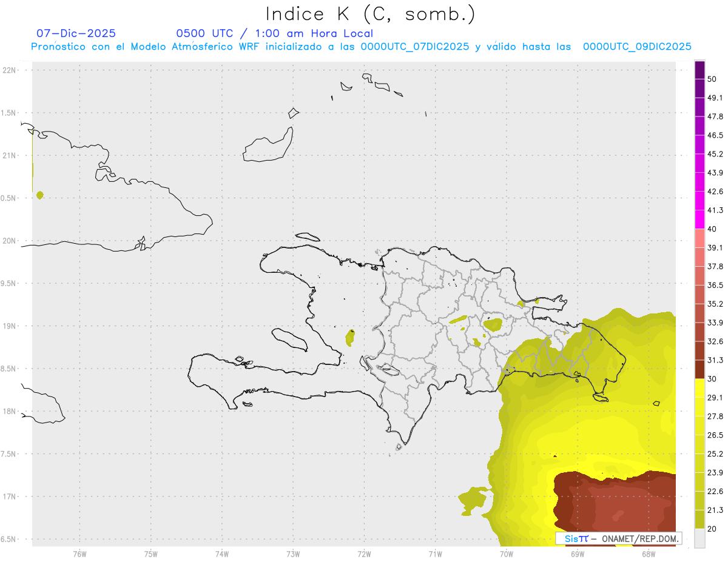Click "0000UTC_09DIC2025" valid-until time text
The image size is (728, 562).
click(x=637, y=47)
